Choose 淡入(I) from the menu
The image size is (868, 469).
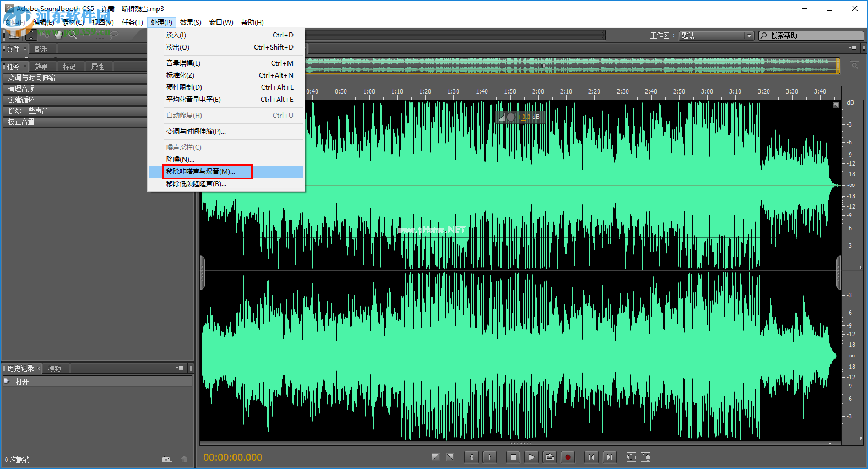pos(226,35)
